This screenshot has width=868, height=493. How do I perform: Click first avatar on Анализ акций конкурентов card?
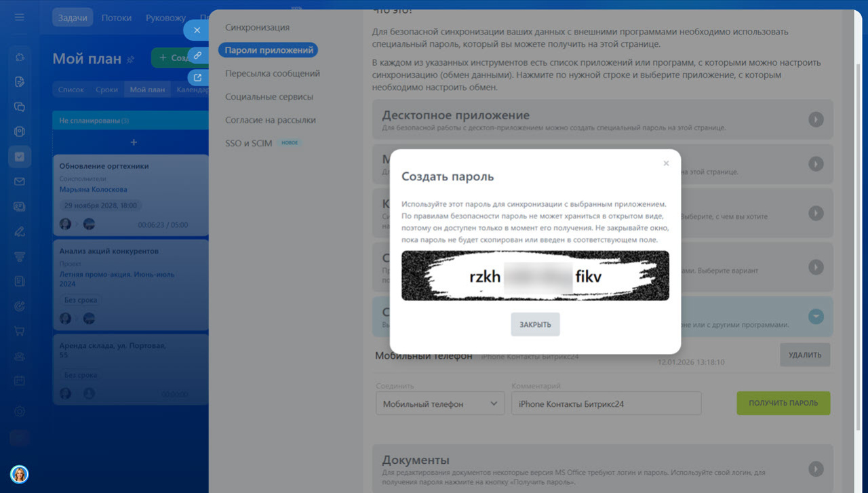[65, 319]
